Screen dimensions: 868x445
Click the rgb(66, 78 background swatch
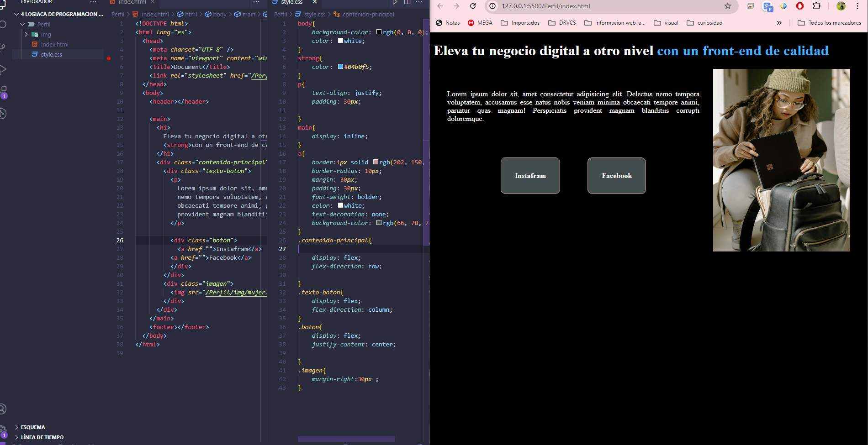[x=379, y=223]
